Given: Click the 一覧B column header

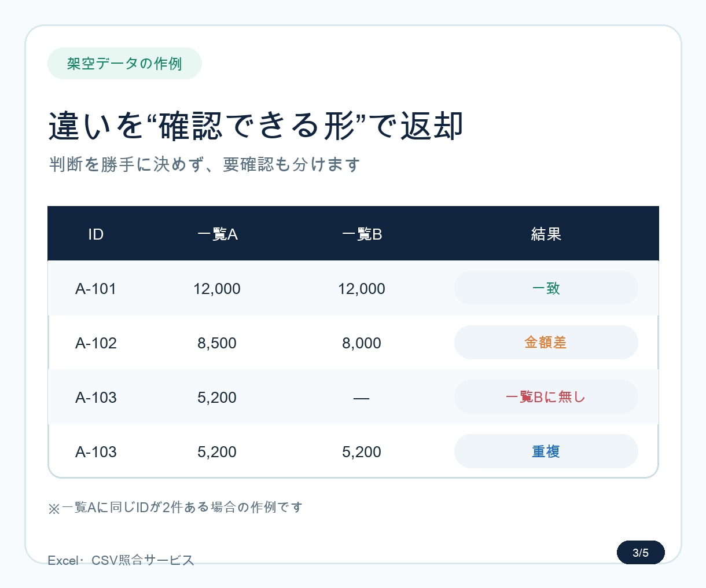Looking at the screenshot, I should 362,234.
